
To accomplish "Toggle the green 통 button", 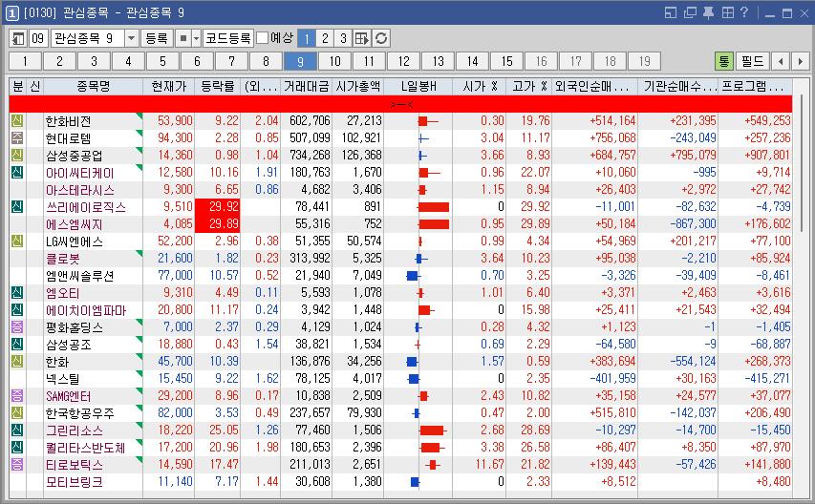I will point(723,61).
